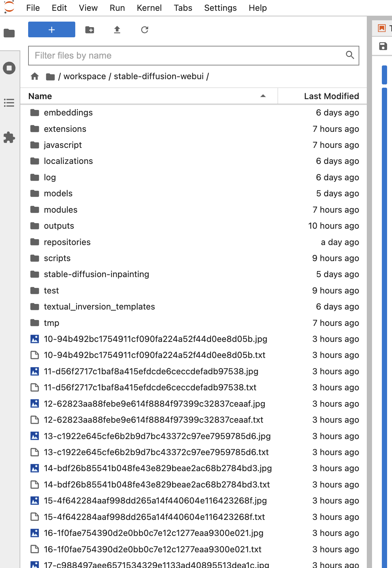
Task: Create a new folder
Action: coord(90,29)
